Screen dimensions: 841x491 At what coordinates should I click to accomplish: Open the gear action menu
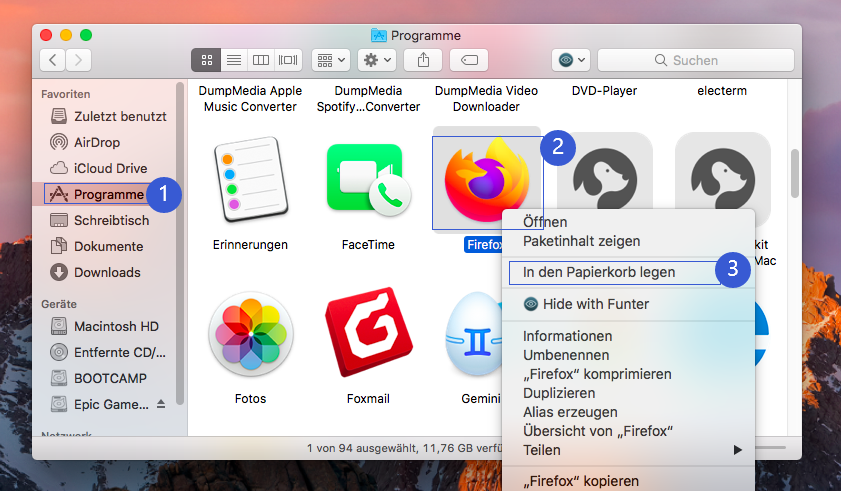coord(377,60)
